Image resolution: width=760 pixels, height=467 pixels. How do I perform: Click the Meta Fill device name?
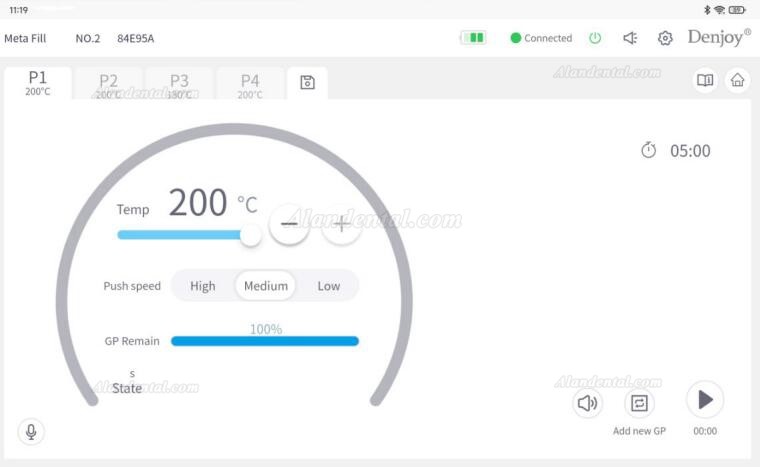coord(25,38)
